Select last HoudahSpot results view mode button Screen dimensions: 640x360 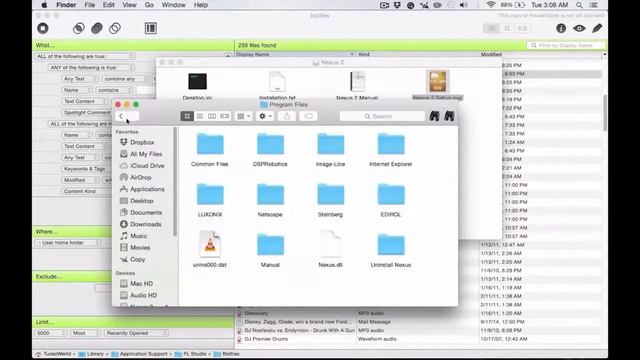(x=522, y=28)
